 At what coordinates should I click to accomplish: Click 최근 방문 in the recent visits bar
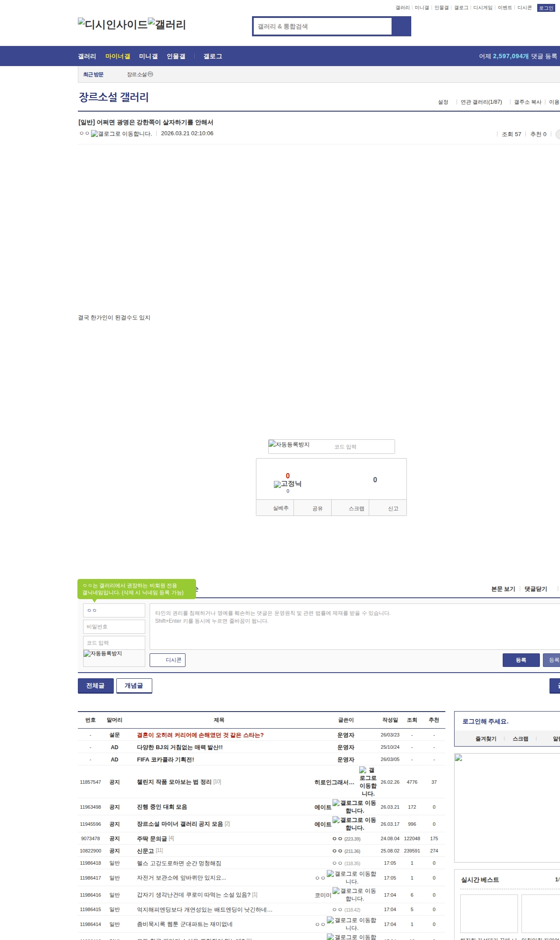point(93,75)
